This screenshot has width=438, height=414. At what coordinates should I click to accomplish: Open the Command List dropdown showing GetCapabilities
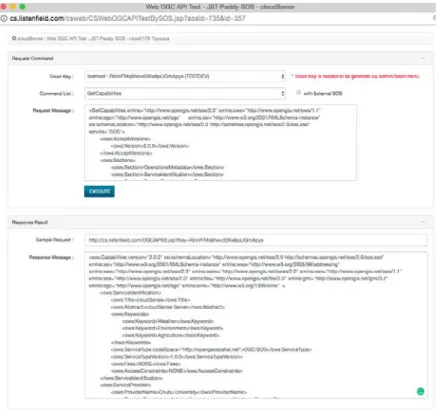[185, 93]
